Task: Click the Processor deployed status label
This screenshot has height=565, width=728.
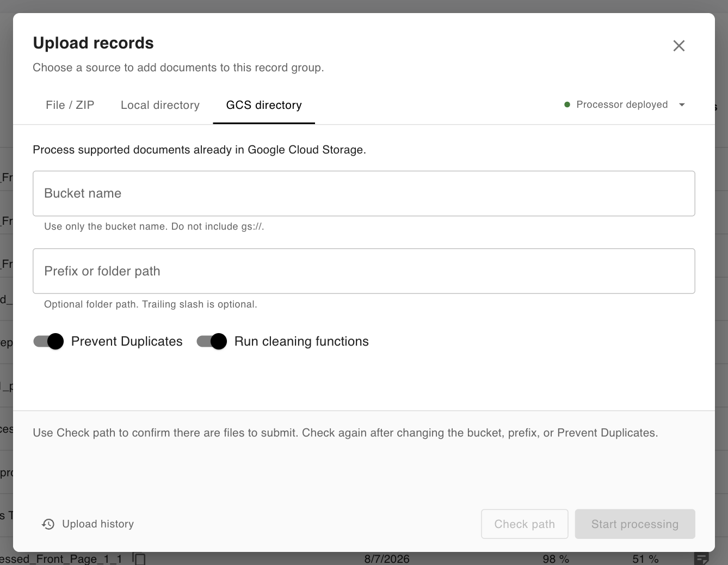Action: [622, 105]
